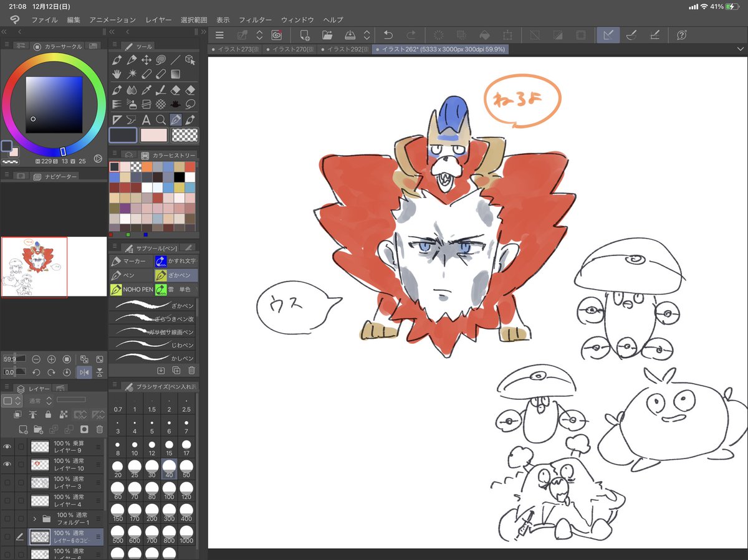Open the 編集 menu

pyautogui.click(x=74, y=20)
